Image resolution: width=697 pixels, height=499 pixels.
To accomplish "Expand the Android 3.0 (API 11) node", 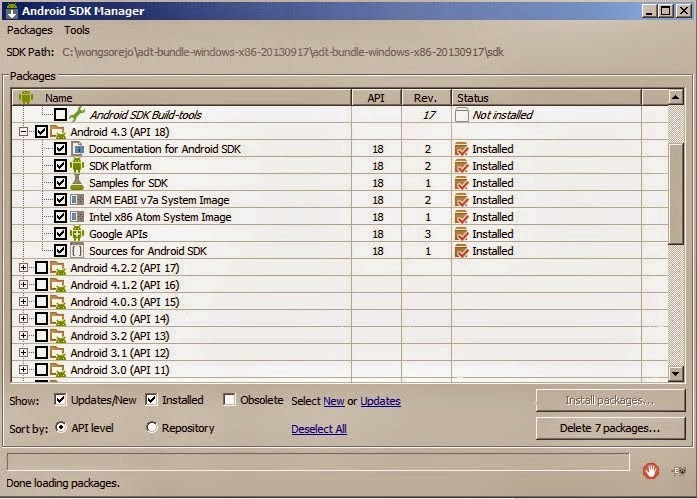I will pos(24,370).
